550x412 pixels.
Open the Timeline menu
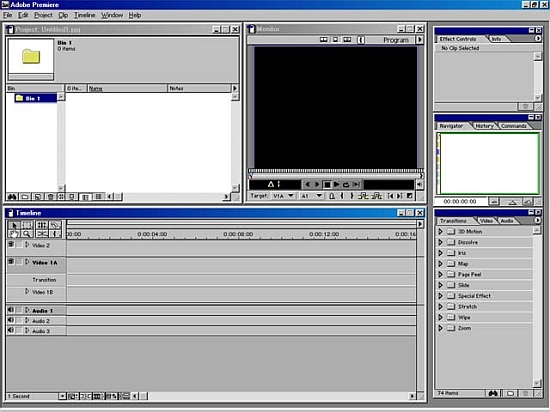tap(85, 15)
